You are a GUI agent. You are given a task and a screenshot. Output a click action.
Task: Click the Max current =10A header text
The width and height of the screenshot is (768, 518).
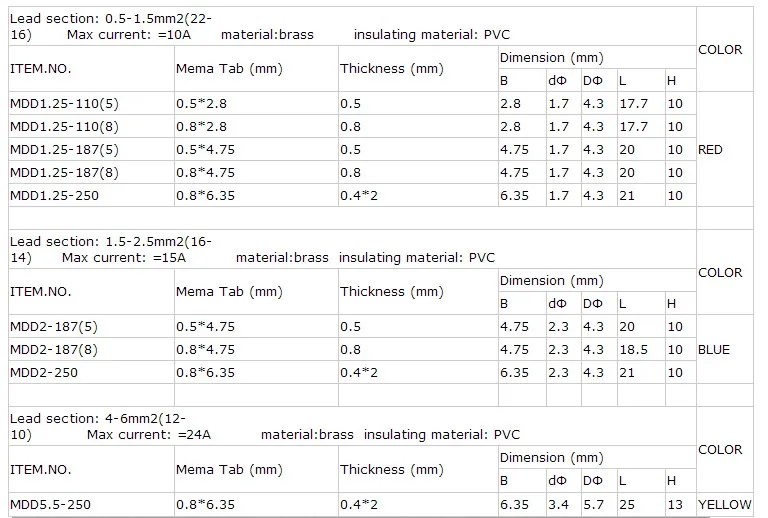129,35
